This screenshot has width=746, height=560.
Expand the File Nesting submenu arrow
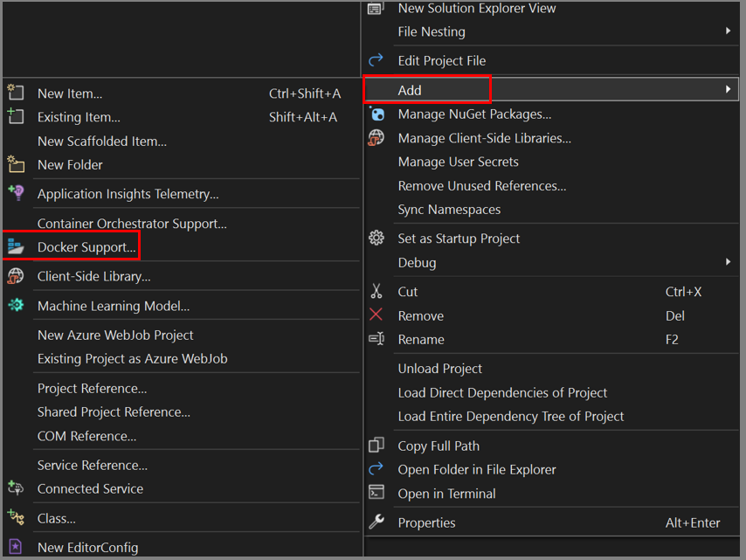pos(730,31)
